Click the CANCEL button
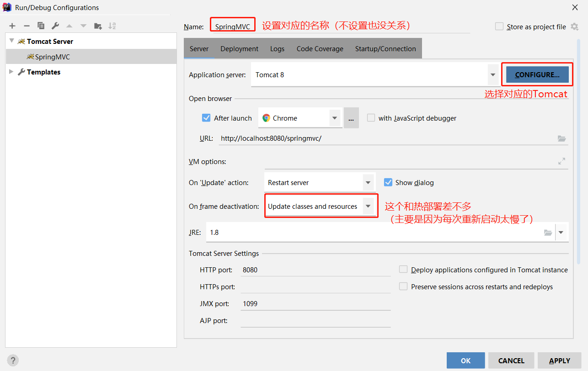The width and height of the screenshot is (588, 371). pos(511,360)
